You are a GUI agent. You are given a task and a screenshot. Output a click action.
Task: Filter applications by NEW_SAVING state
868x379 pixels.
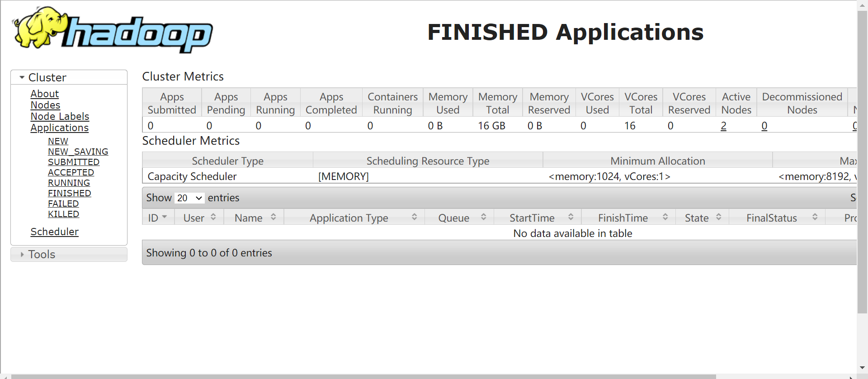[x=78, y=152]
